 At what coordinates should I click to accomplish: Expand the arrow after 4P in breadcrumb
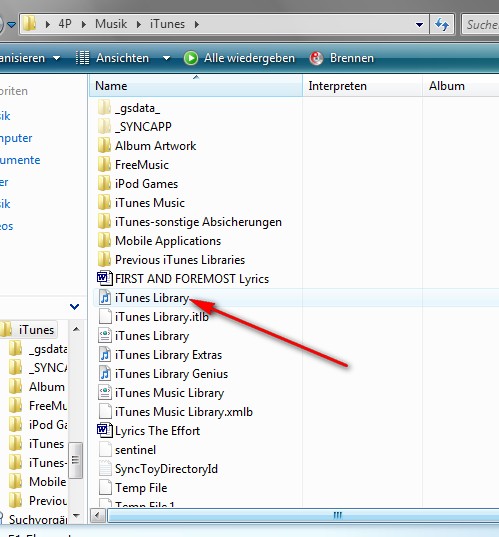pos(84,24)
